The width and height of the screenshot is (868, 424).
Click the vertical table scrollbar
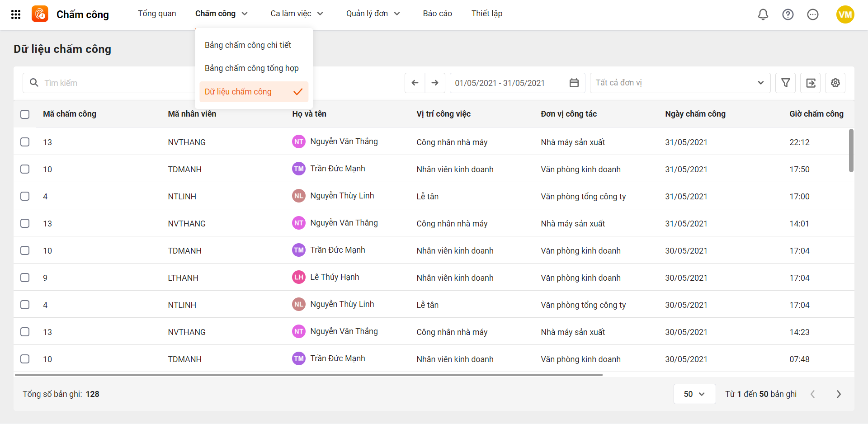coord(851,151)
